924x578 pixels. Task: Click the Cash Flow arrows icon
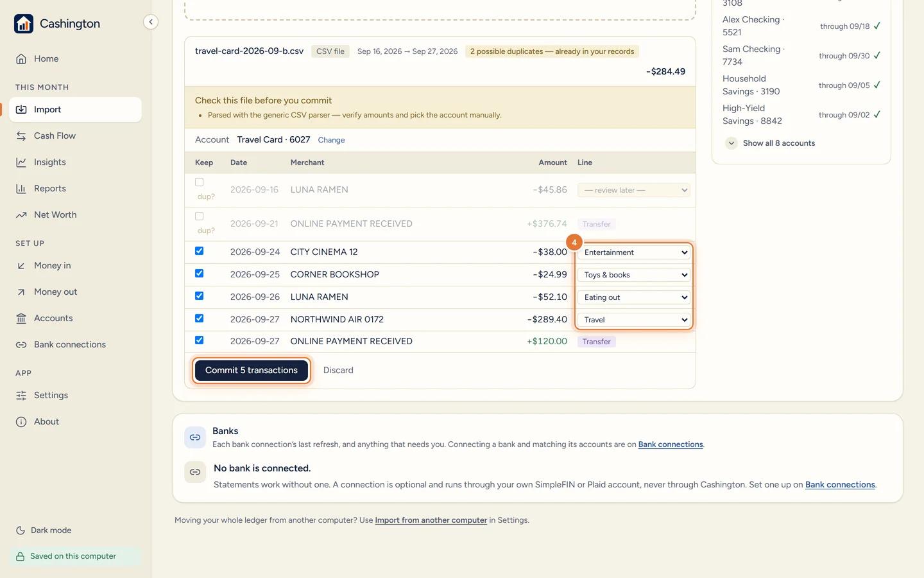[21, 136]
